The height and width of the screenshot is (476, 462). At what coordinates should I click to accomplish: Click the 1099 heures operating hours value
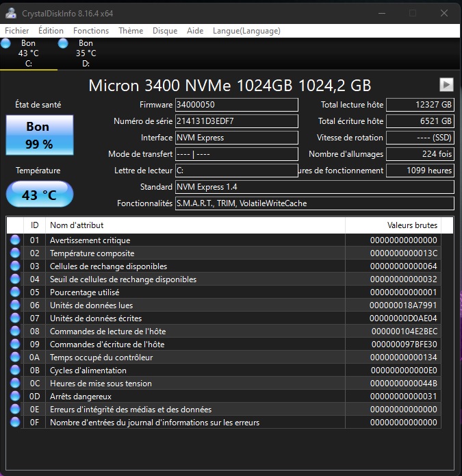tap(420, 171)
